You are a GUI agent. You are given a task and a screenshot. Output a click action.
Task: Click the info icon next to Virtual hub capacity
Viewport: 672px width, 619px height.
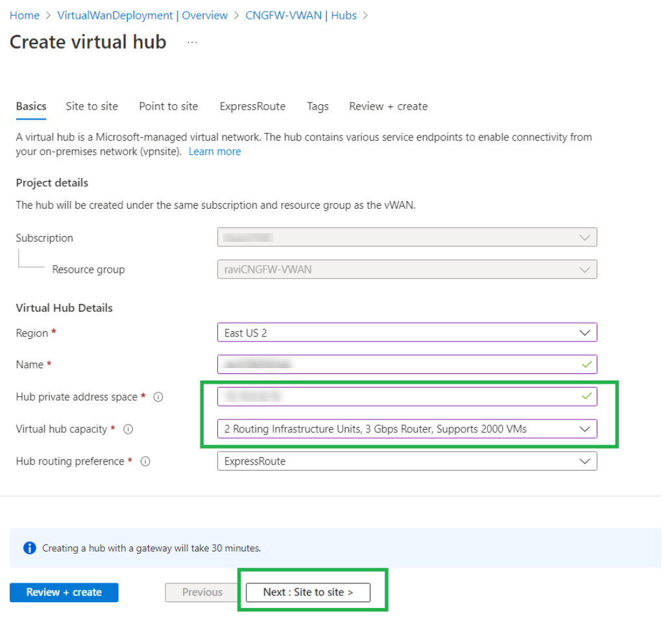[x=128, y=429]
